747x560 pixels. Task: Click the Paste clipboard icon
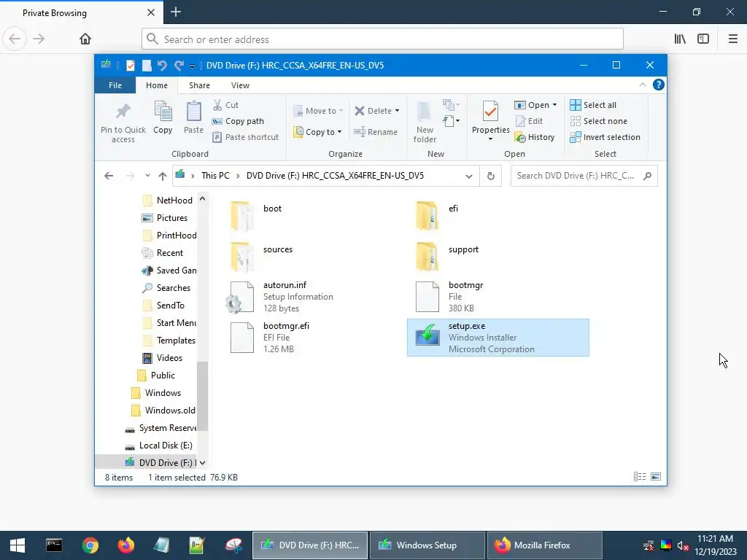(193, 112)
